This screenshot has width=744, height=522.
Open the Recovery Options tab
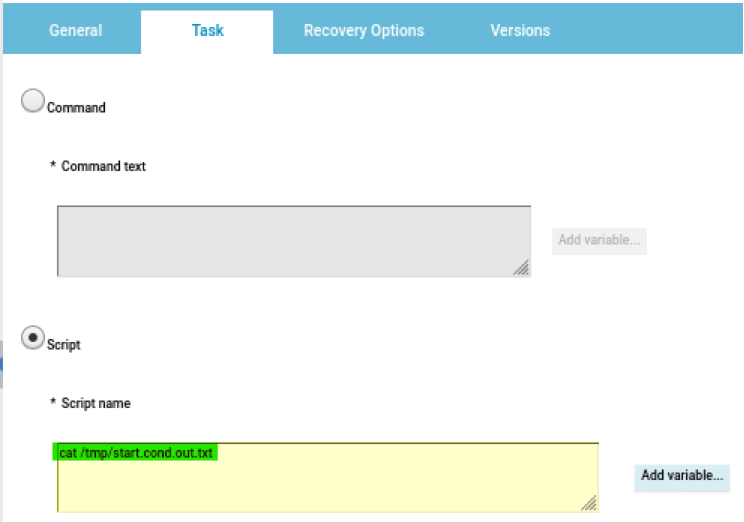[x=364, y=30]
